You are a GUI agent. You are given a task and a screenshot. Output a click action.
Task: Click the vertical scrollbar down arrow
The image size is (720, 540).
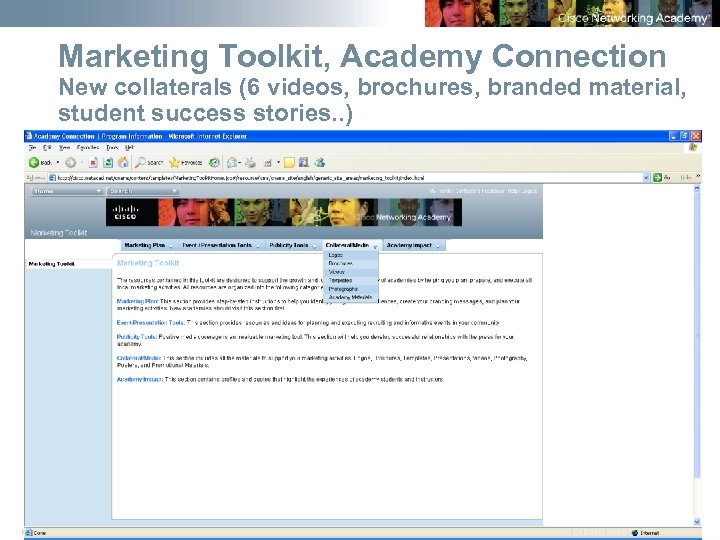click(x=697, y=521)
